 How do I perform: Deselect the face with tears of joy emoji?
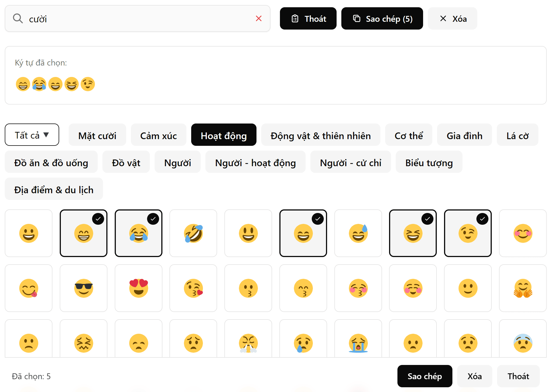coord(138,233)
